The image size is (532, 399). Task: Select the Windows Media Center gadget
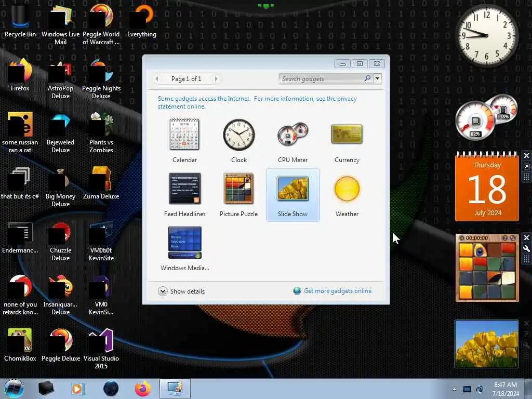click(x=184, y=248)
